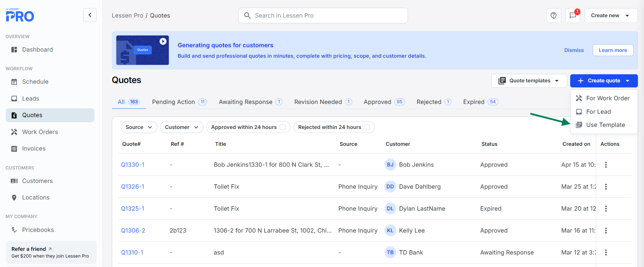Go to Pricebooks in the sidebar

[x=38, y=230]
